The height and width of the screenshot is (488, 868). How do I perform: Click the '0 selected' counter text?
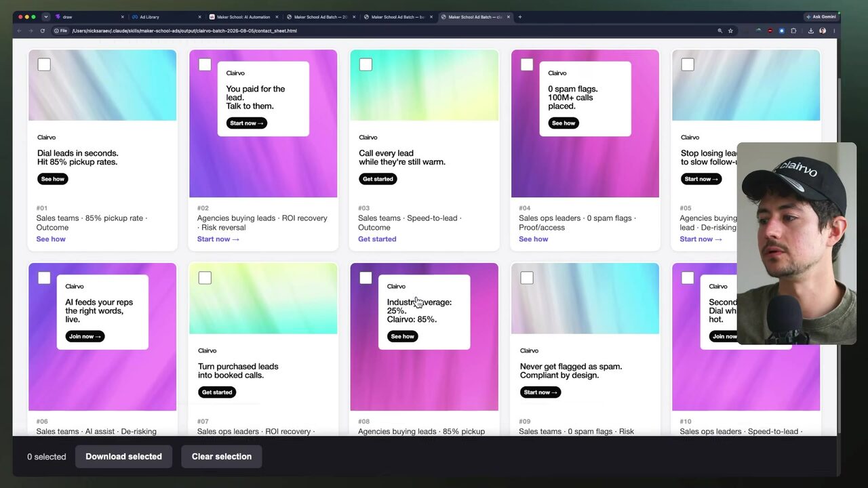[x=47, y=457]
